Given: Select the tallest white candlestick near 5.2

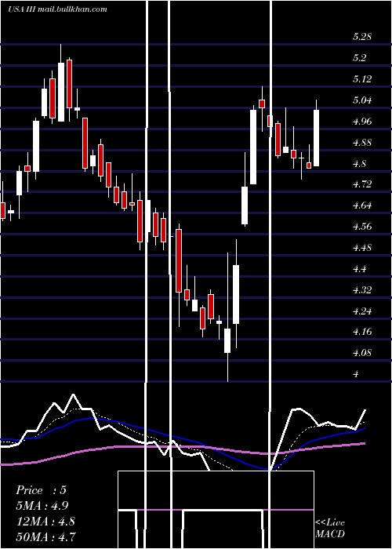Looking at the screenshot, I should [x=61, y=92].
